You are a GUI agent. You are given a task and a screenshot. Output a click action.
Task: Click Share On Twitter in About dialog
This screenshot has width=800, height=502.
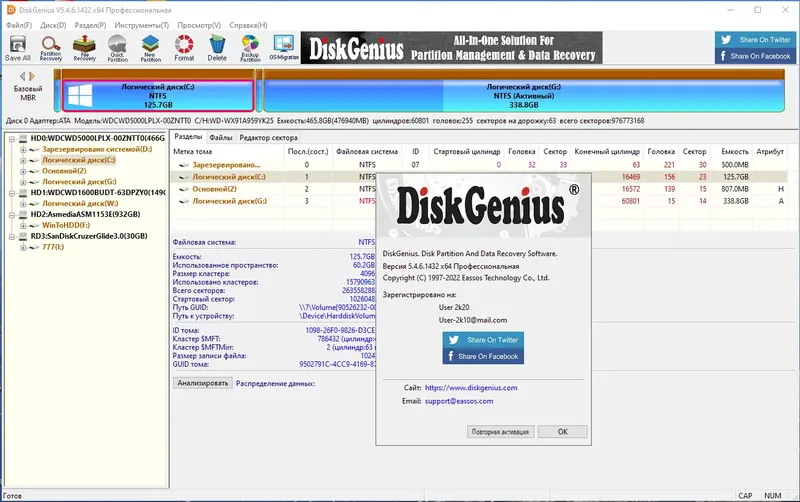click(x=483, y=340)
